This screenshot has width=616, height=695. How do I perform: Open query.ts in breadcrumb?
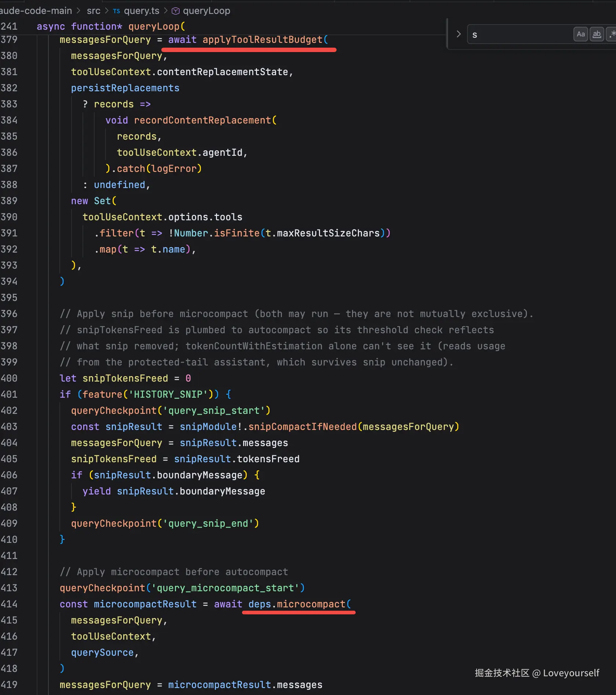point(142,11)
